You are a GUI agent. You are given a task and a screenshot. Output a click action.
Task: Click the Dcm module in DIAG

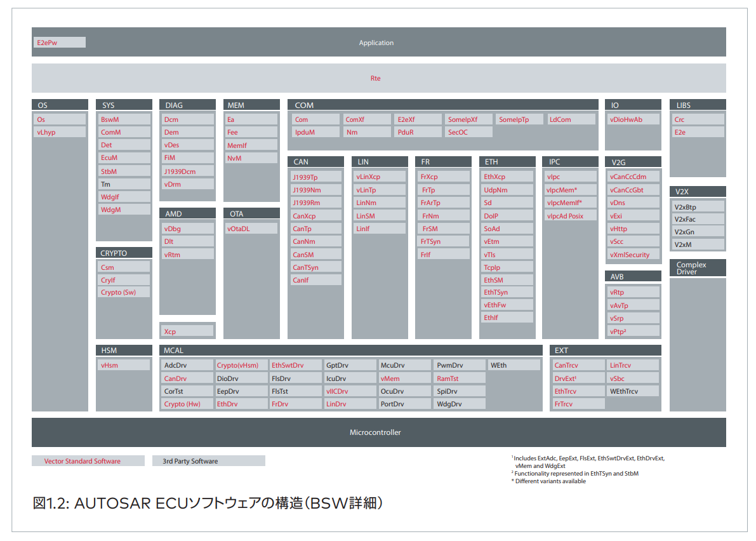(x=187, y=119)
